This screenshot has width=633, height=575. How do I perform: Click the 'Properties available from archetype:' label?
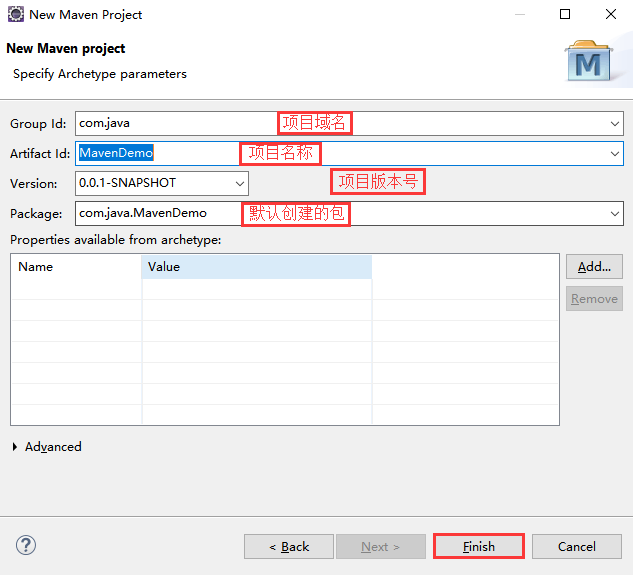(x=115, y=240)
